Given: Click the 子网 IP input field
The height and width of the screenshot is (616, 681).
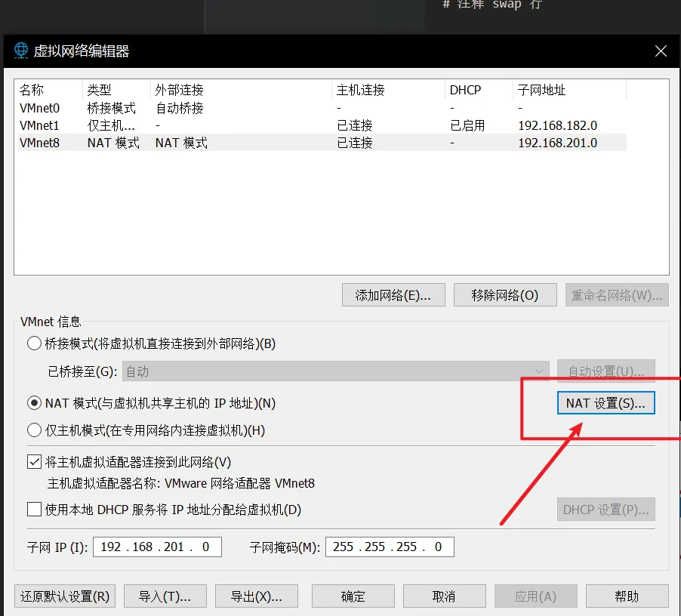Looking at the screenshot, I should (157, 547).
